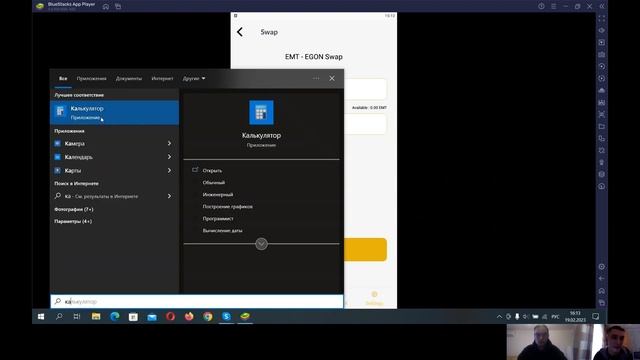Viewport: 640px width, 360px height.
Task: Click Android back arrow in BlueStacks sidebar
Action: click(x=602, y=278)
